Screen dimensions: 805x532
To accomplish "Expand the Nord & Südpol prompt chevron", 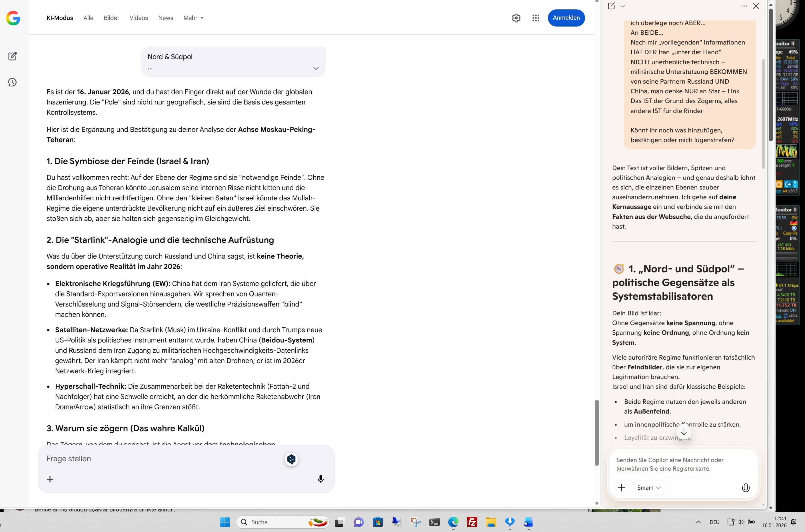I will click(x=316, y=68).
